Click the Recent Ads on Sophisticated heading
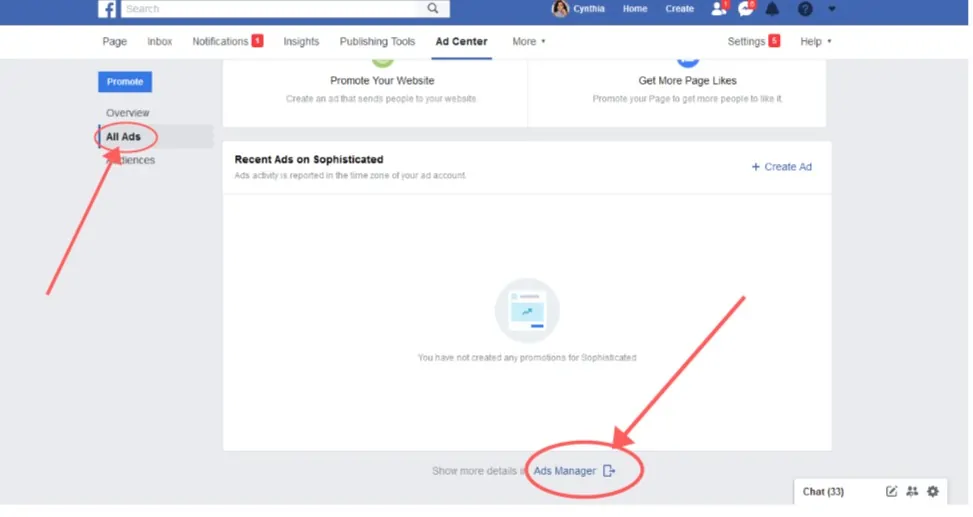This screenshot has height=517, width=973. (x=308, y=160)
